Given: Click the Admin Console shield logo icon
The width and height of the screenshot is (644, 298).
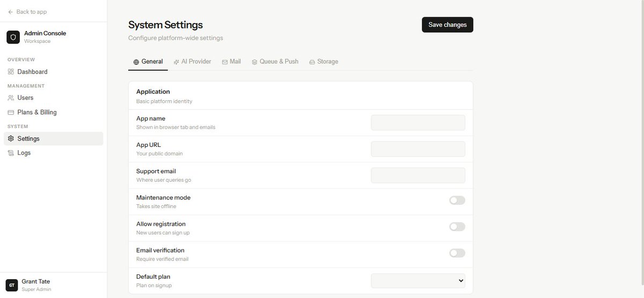Looking at the screenshot, I should pos(13,37).
